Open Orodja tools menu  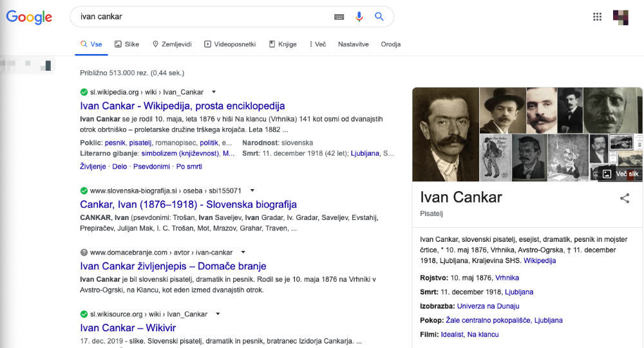point(391,44)
